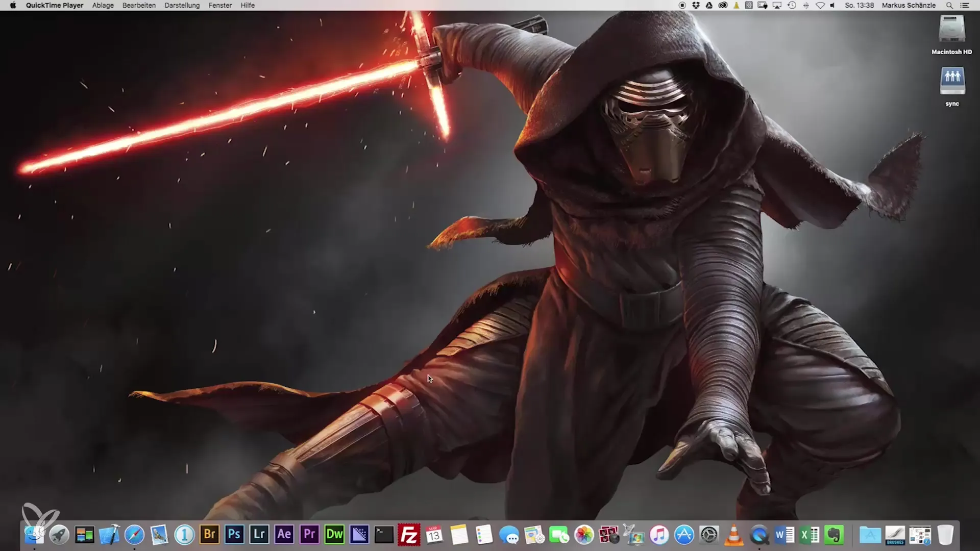The width and height of the screenshot is (980, 551).
Task: Open 1Password in the Dock
Action: pos(184,535)
